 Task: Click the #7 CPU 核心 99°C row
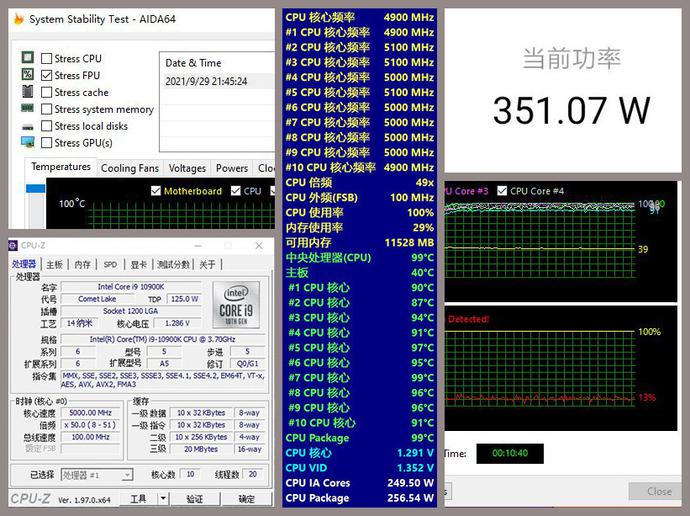360,377
